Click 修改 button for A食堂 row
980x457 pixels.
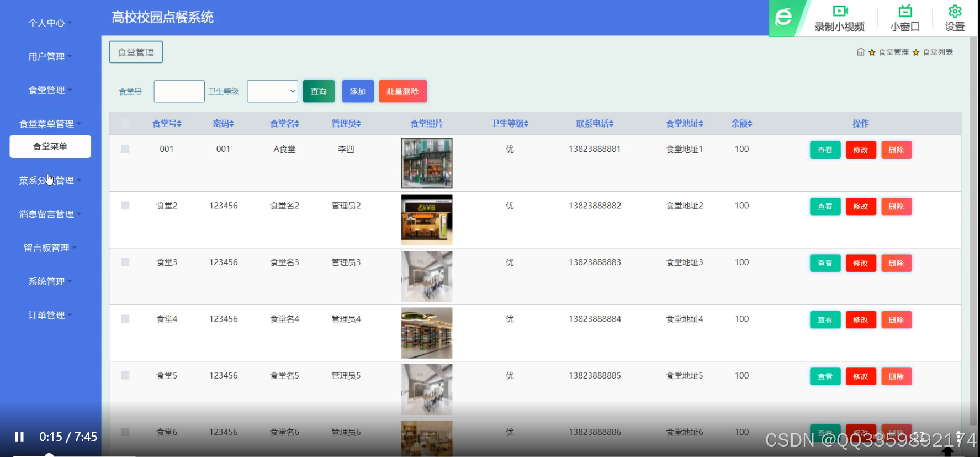(x=861, y=150)
